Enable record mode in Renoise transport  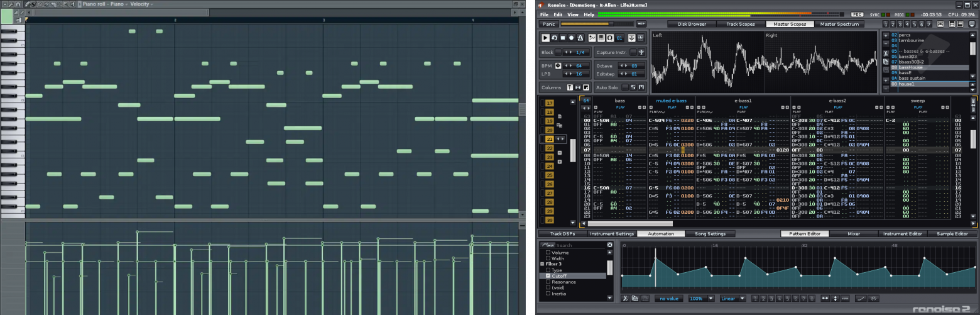click(x=572, y=38)
